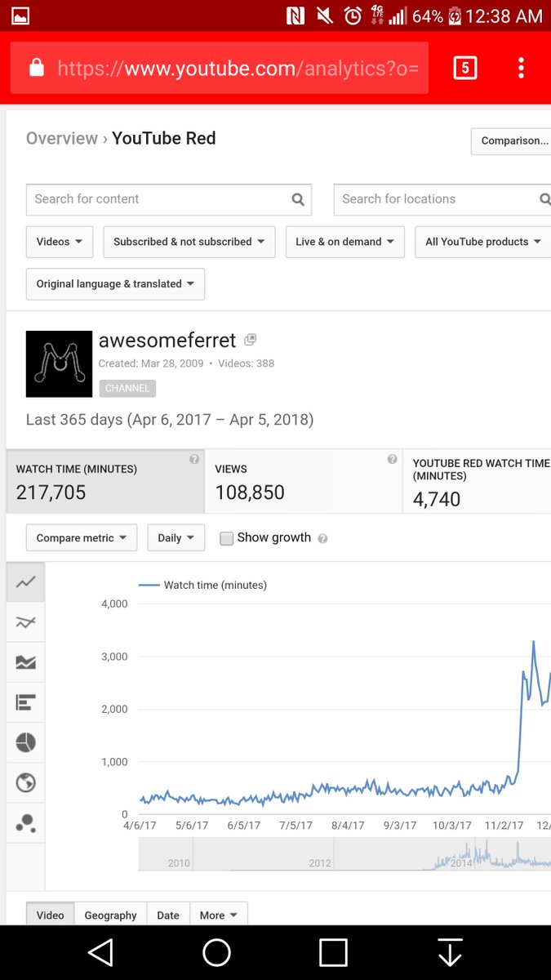Click the help icon on Views card

(393, 460)
